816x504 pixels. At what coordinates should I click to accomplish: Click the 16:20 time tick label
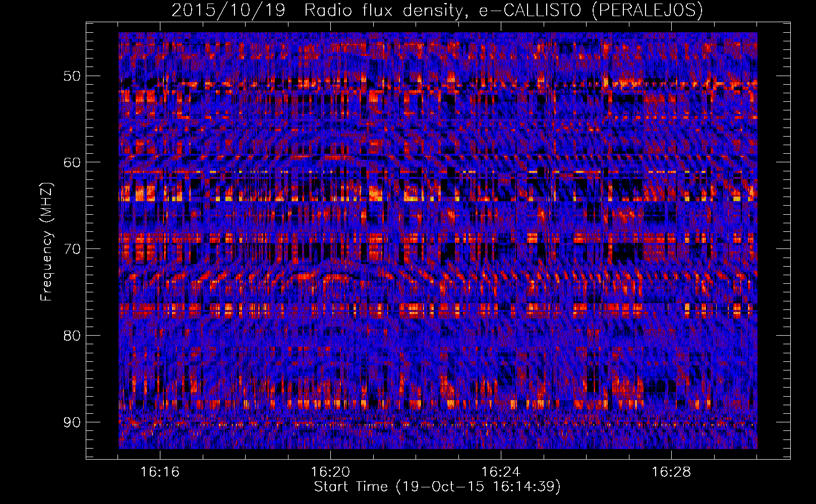point(330,472)
